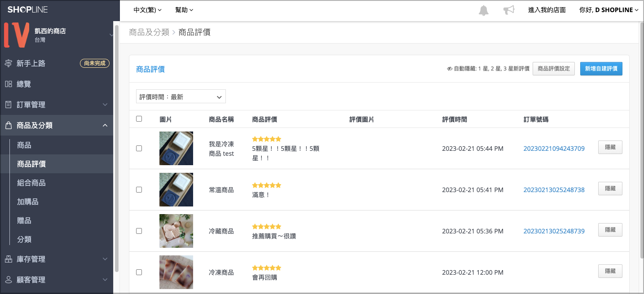Click the 庫存管理 boxes icon

pyautogui.click(x=9, y=259)
